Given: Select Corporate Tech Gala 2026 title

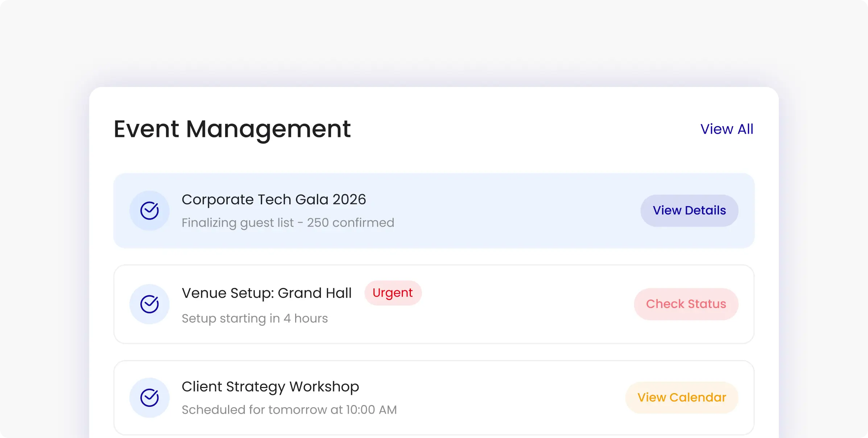Looking at the screenshot, I should pos(274,200).
